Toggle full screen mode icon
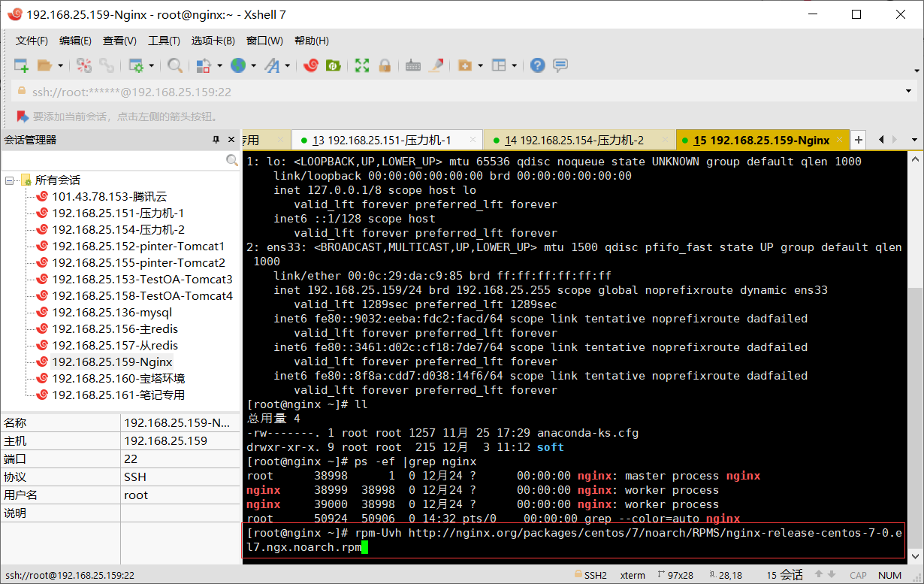This screenshot has width=924, height=584. (x=362, y=65)
